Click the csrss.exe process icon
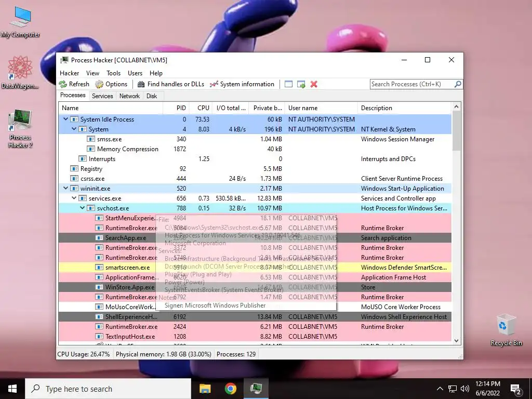The width and height of the screenshot is (532, 399). point(74,178)
